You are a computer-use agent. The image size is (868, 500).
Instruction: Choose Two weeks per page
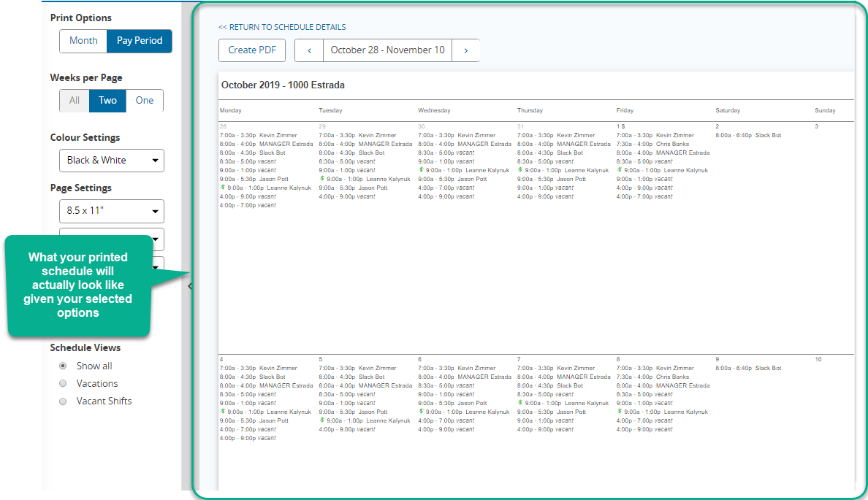point(107,101)
